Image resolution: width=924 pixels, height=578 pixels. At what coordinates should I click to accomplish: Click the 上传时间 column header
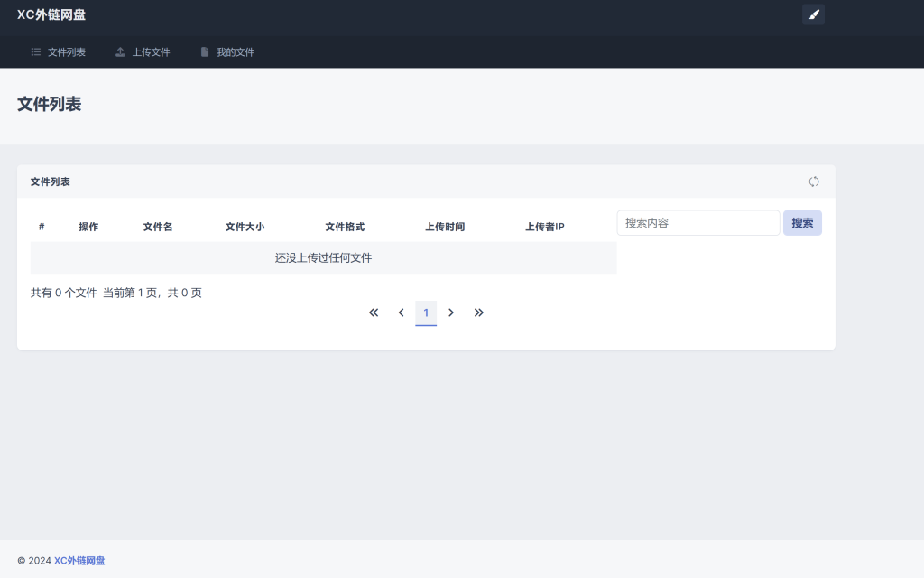tap(445, 227)
